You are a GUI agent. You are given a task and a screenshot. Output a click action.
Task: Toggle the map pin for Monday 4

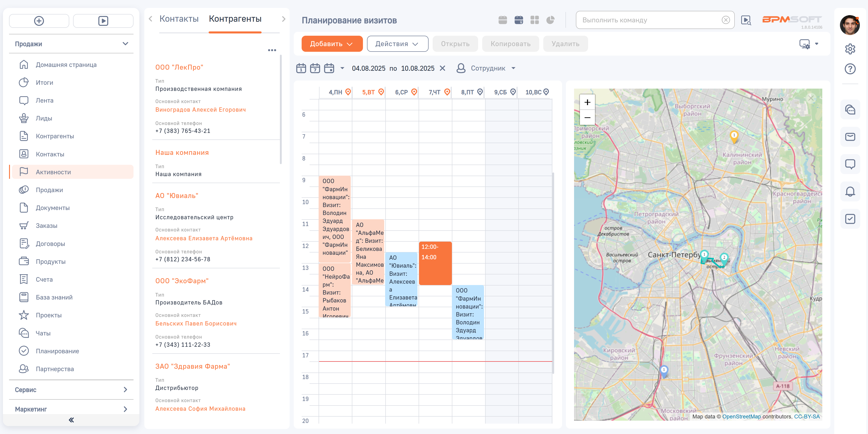pyautogui.click(x=348, y=92)
